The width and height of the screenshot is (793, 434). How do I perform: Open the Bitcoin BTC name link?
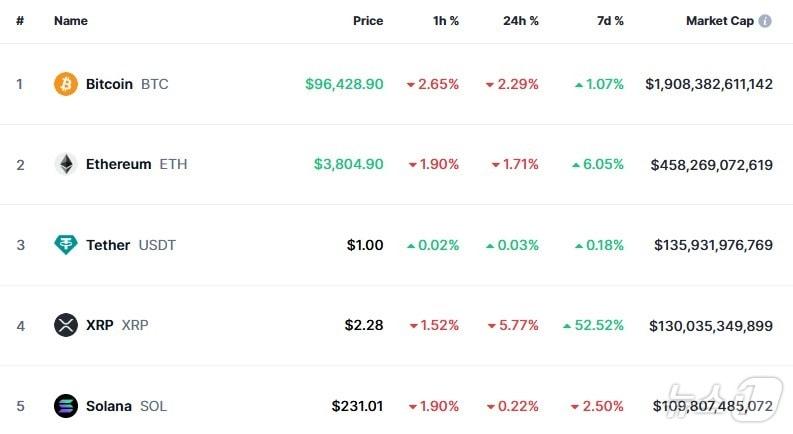[126, 84]
